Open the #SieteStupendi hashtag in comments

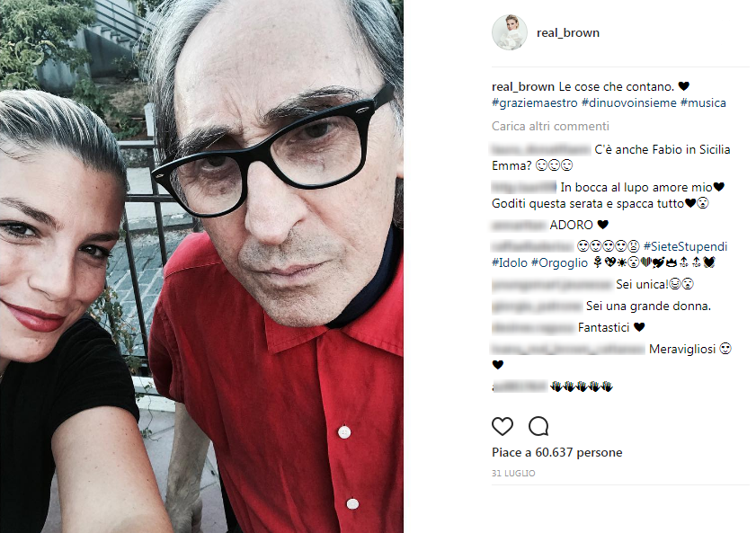tap(685, 246)
